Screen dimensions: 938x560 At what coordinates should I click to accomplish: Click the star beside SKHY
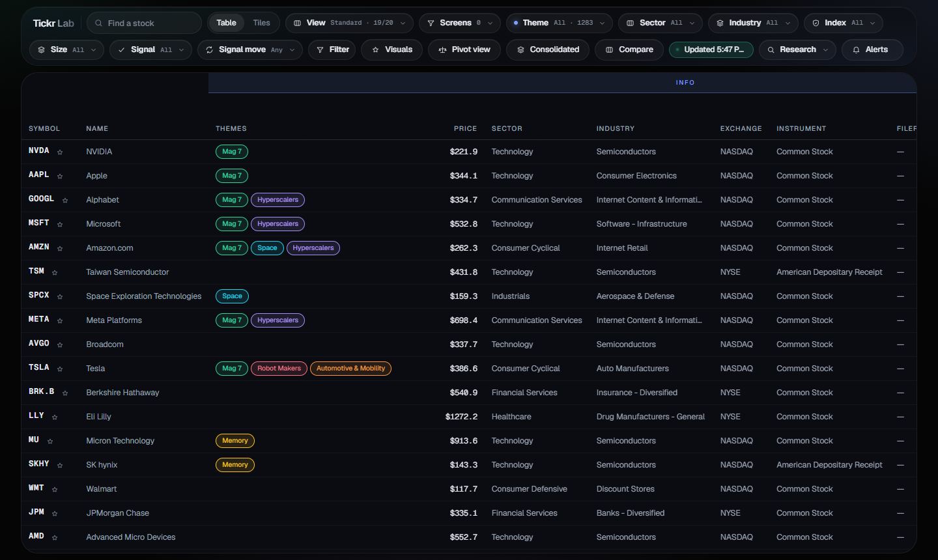point(60,466)
